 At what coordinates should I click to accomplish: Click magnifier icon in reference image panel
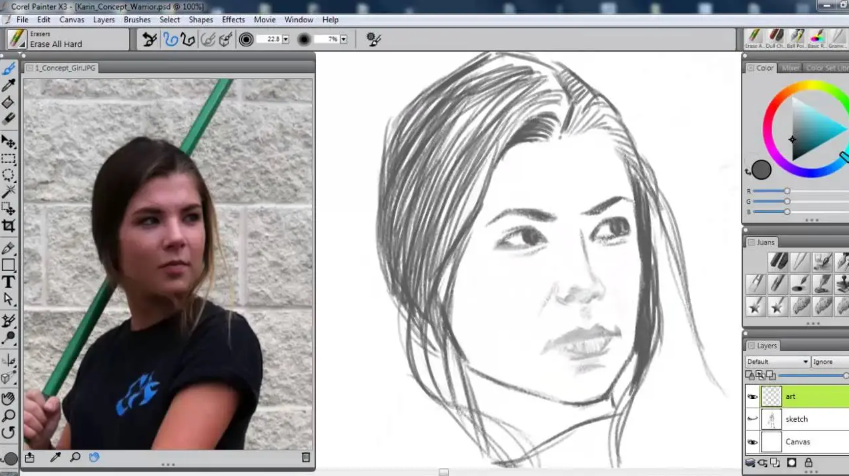click(75, 458)
